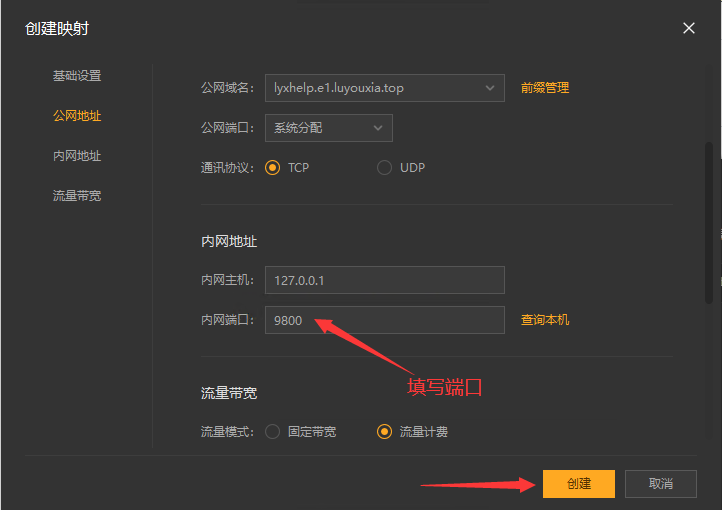
Task: Click the 创建映射 dialog title
Action: click(57, 29)
